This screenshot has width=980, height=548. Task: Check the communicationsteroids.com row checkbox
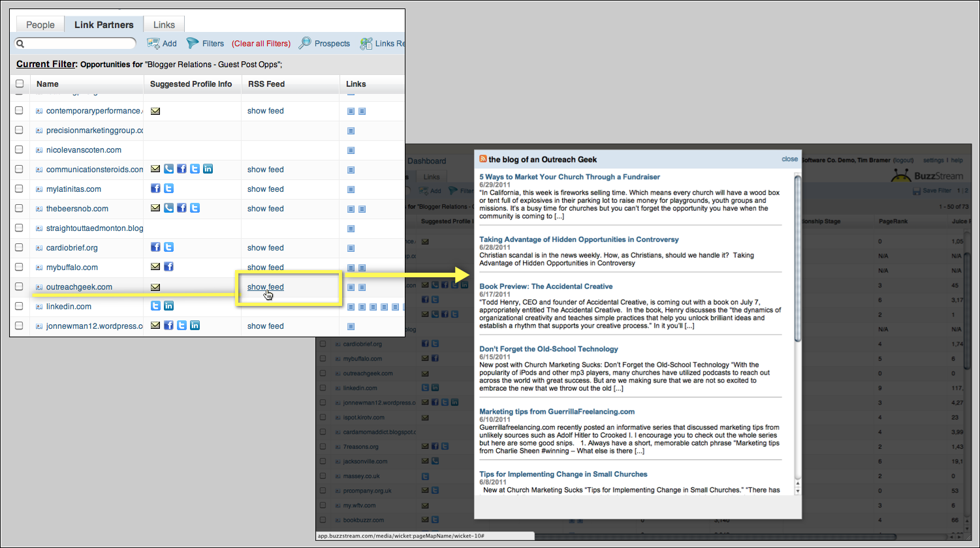click(x=20, y=170)
